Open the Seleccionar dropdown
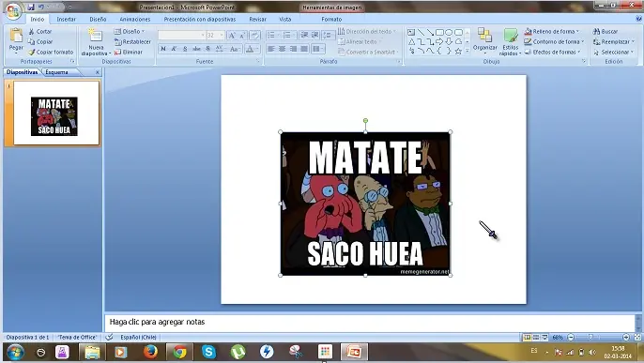 tap(614, 53)
